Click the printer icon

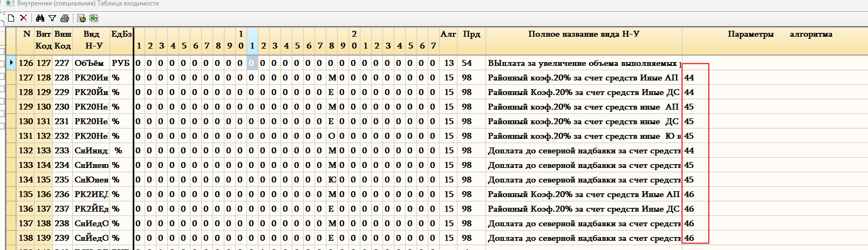[65, 18]
